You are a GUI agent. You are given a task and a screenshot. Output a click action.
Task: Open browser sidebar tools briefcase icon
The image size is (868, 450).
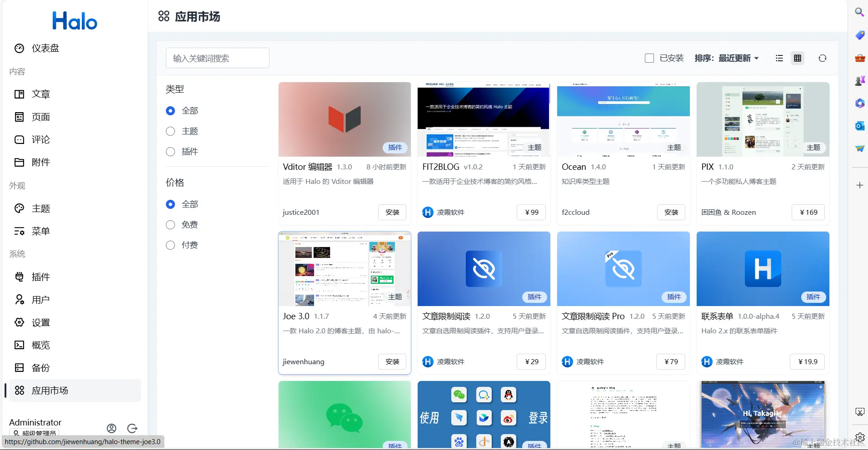pos(859,58)
